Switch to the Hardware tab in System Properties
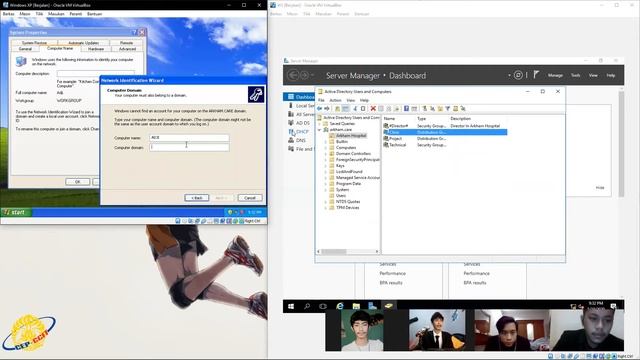 click(96, 49)
